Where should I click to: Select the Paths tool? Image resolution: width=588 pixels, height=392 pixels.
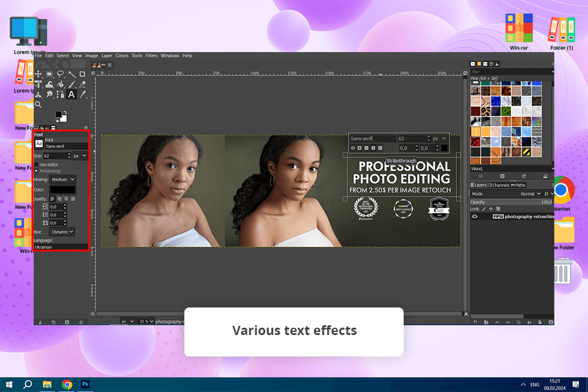click(x=61, y=94)
